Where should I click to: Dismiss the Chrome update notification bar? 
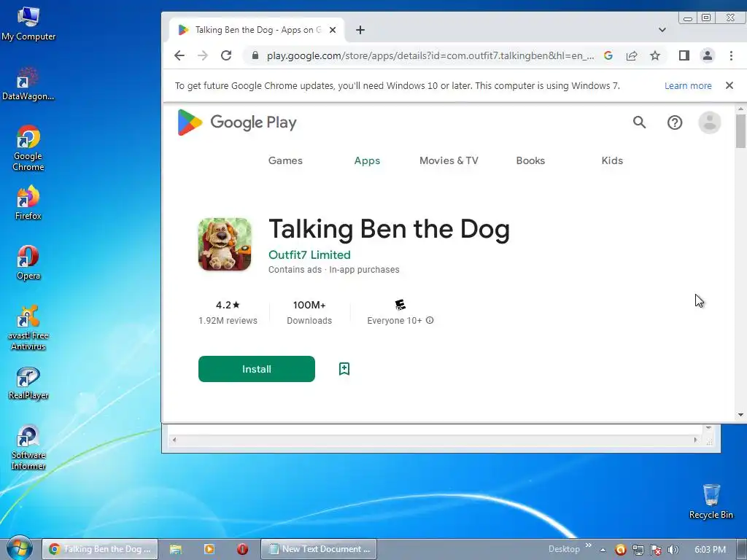pyautogui.click(x=729, y=86)
